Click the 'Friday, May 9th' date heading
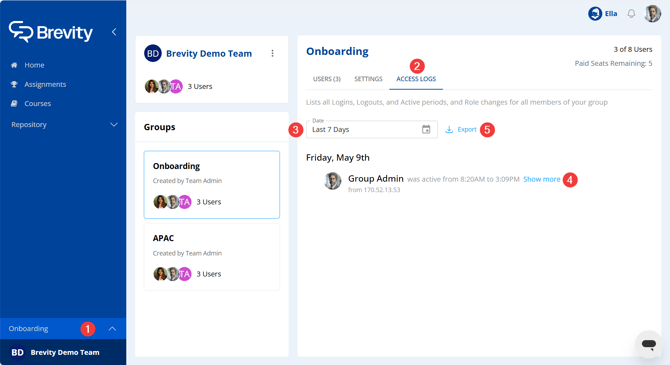The height and width of the screenshot is (365, 670). [338, 158]
